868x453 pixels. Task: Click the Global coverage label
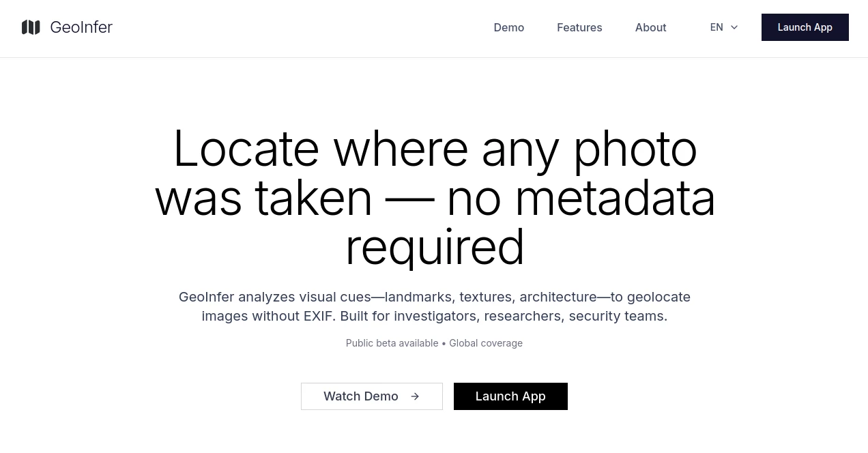(x=486, y=343)
